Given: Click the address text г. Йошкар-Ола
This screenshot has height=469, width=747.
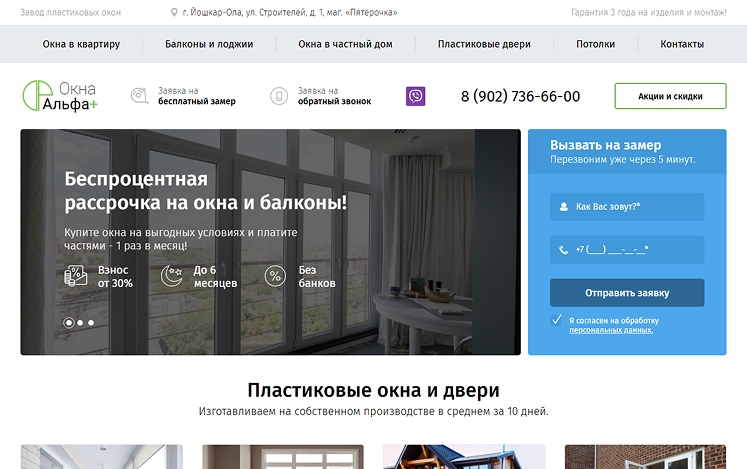Looking at the screenshot, I should [x=290, y=12].
